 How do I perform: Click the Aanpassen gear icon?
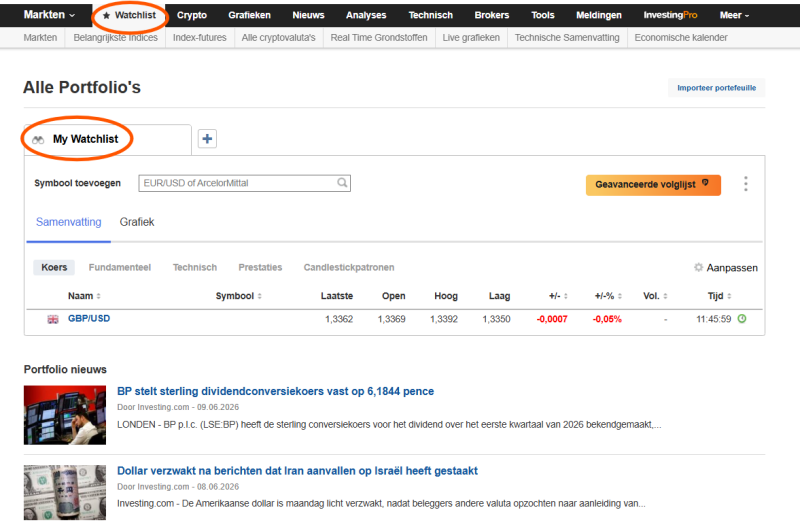(x=698, y=267)
